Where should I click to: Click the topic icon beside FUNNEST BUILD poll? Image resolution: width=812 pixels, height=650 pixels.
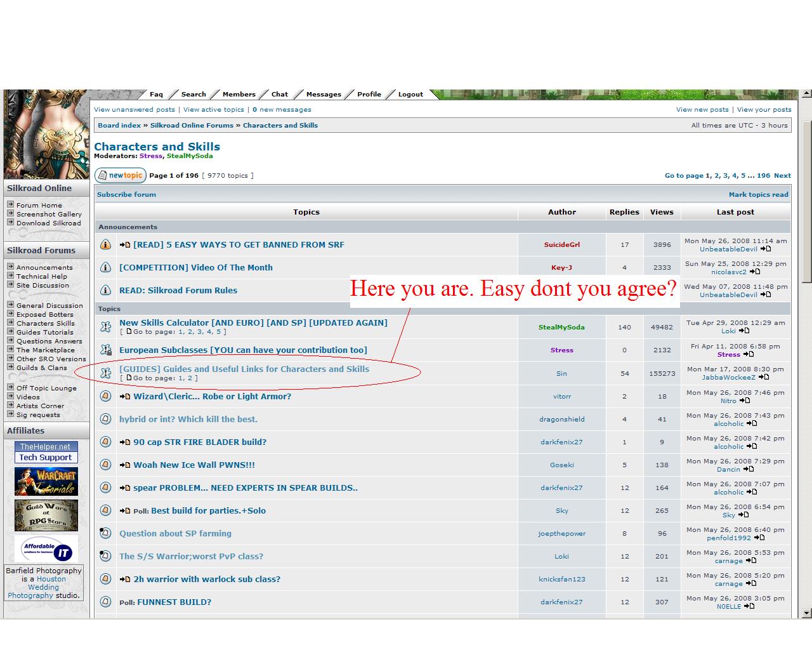pos(106,602)
